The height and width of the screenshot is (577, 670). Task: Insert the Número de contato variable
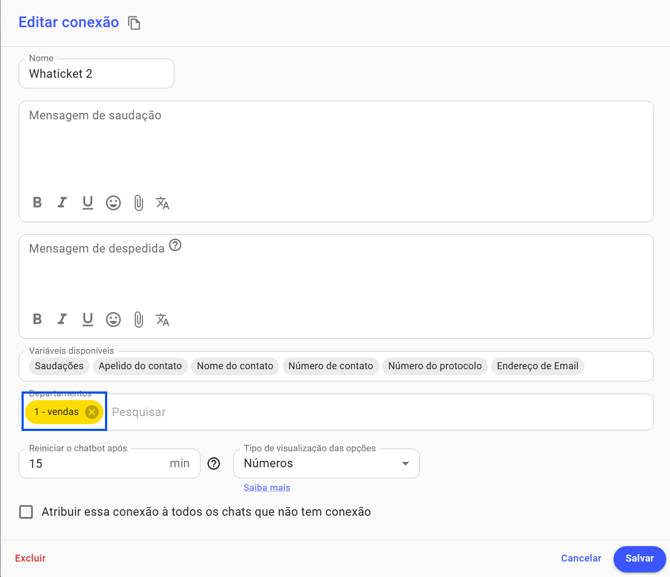point(331,366)
